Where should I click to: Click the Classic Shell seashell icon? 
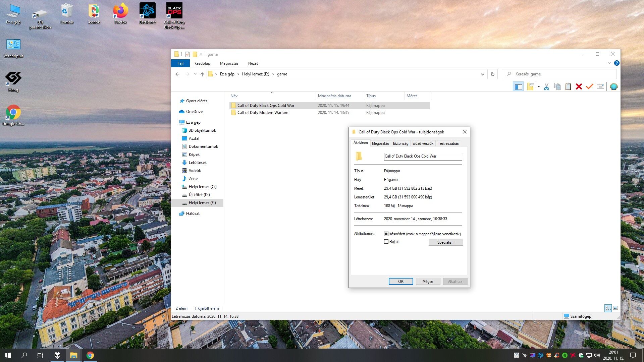(613, 87)
